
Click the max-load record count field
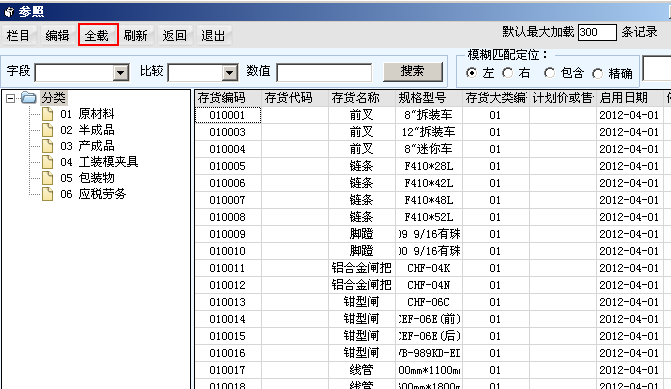[x=597, y=33]
